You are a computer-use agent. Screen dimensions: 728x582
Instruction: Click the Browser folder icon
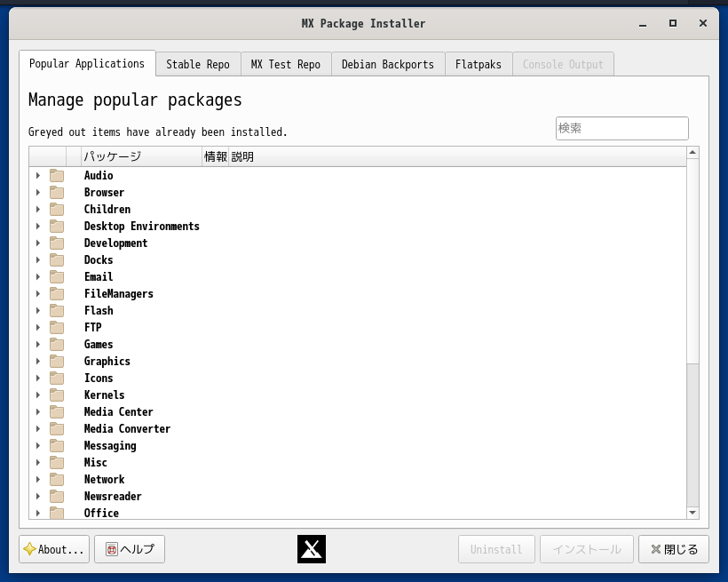coord(57,193)
